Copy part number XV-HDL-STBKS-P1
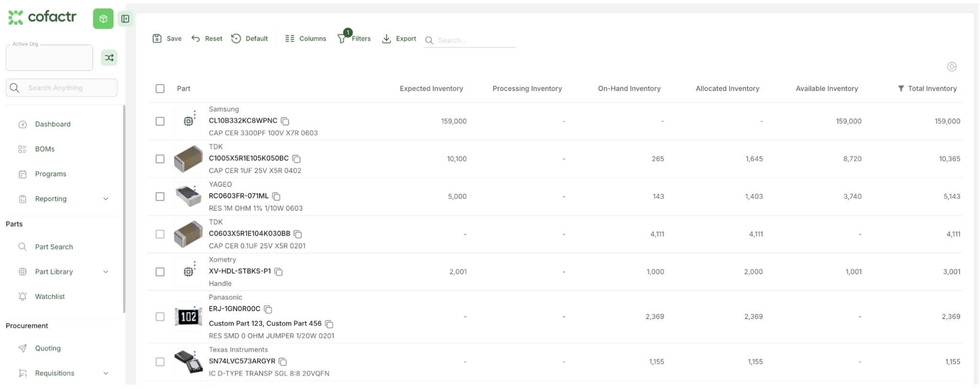 (x=279, y=272)
